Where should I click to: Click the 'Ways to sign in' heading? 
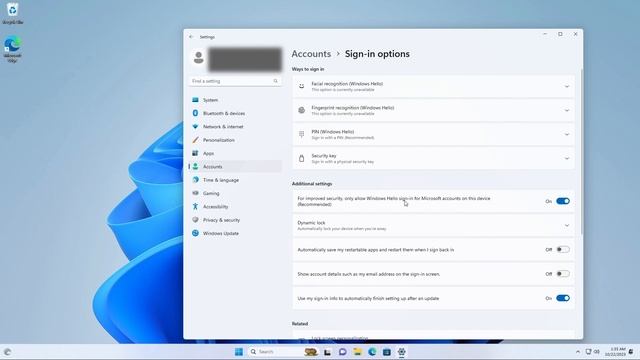pos(308,69)
